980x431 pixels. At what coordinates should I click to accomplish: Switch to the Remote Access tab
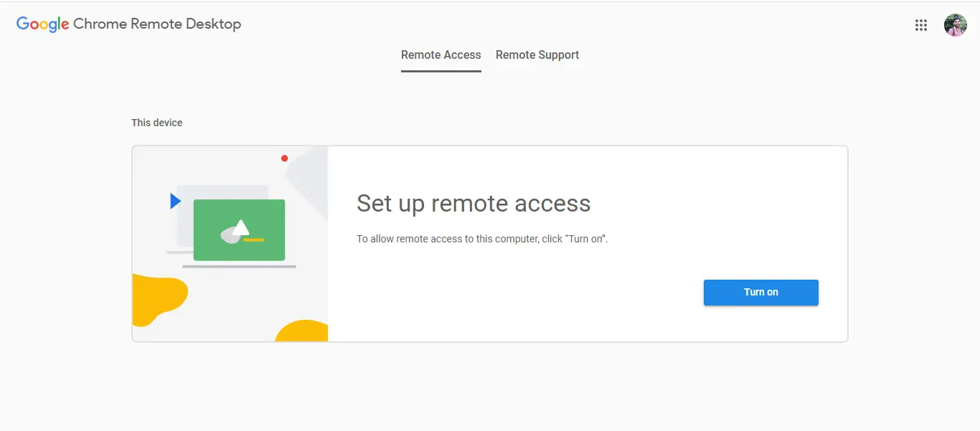click(x=441, y=55)
